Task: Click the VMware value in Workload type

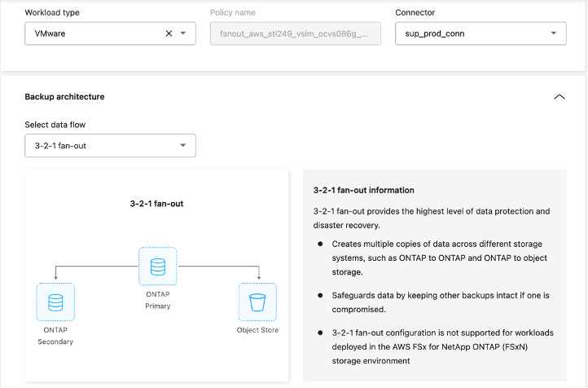Action: 50,33
